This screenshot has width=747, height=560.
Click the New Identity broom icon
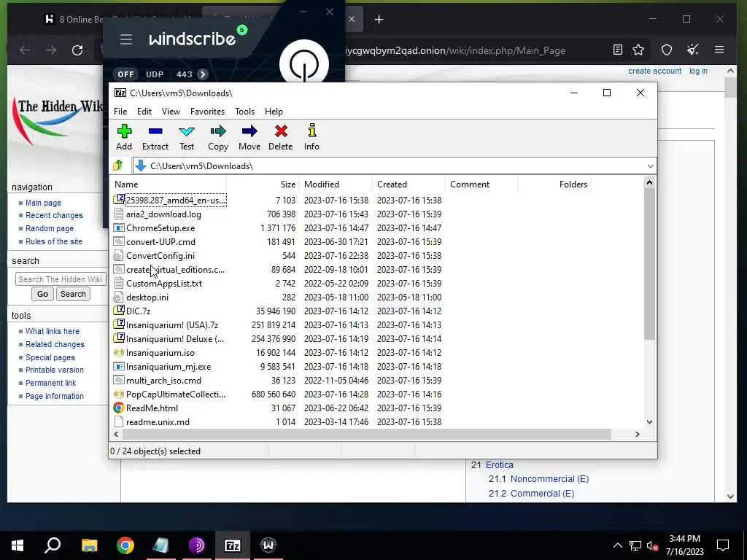[693, 50]
